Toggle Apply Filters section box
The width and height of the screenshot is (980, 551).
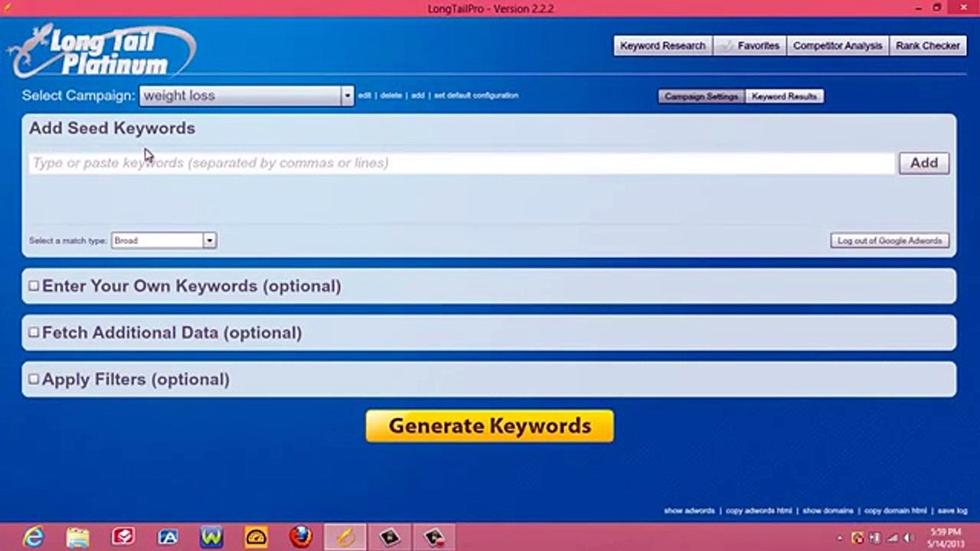34,380
